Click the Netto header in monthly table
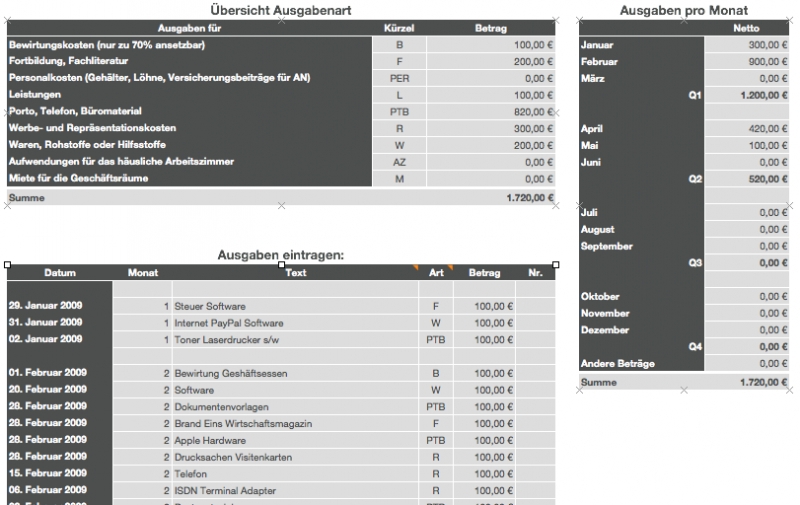The height and width of the screenshot is (505, 800). pos(746,29)
